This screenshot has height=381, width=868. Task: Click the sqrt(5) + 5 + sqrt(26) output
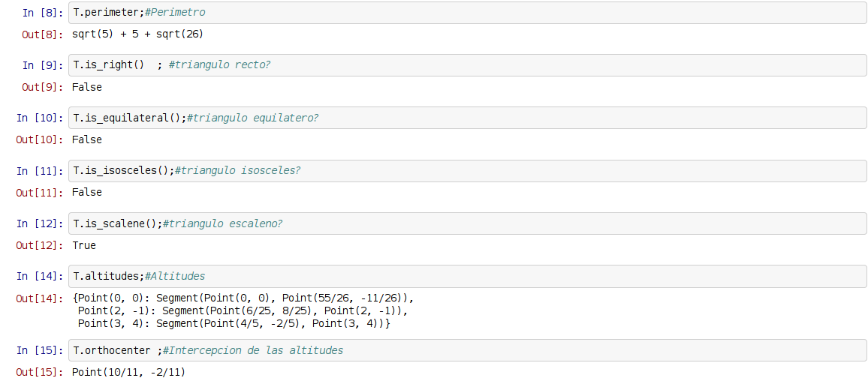click(x=137, y=34)
